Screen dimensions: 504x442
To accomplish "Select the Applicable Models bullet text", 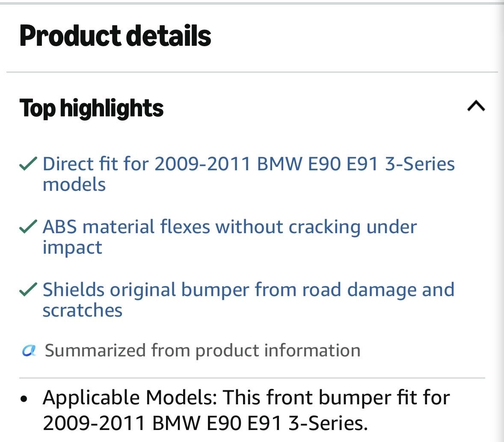I will click(246, 410).
